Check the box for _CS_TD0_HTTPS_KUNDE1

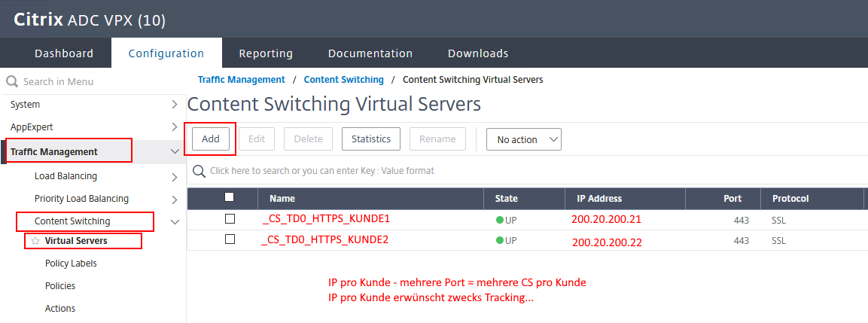(230, 219)
